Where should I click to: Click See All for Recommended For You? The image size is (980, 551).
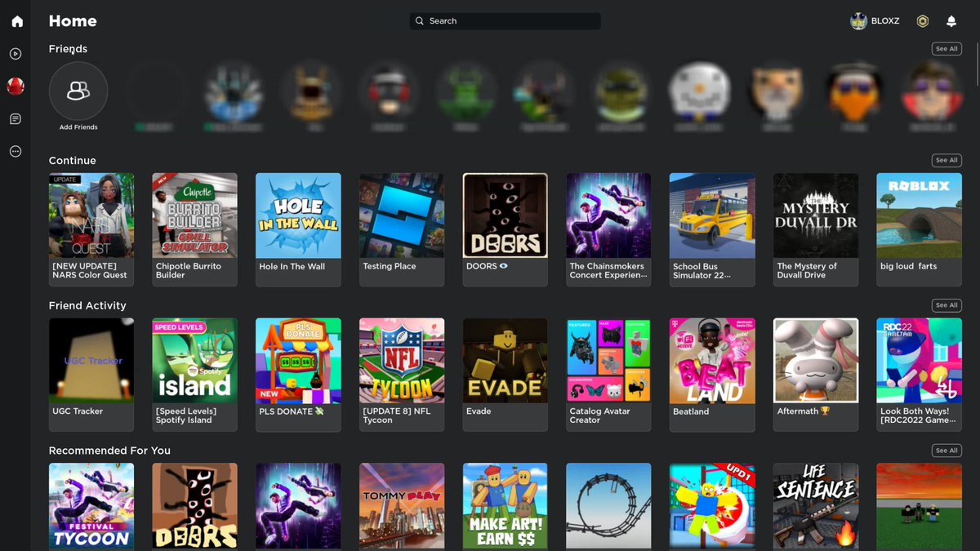click(947, 451)
